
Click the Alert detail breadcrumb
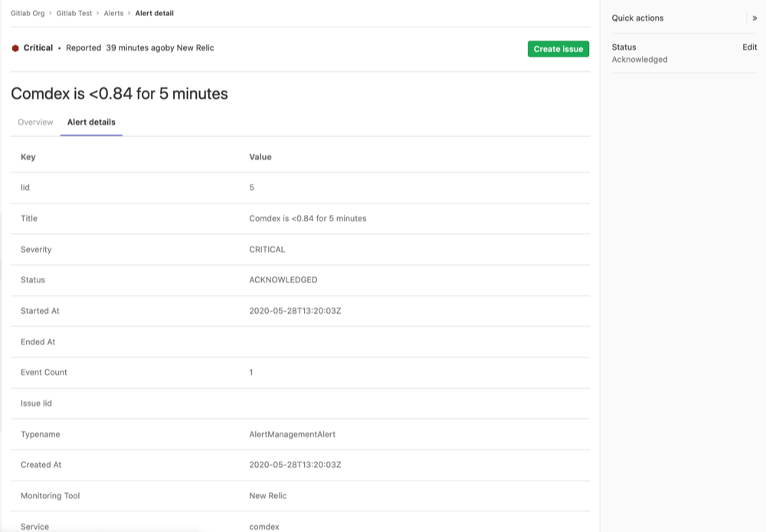(x=155, y=13)
